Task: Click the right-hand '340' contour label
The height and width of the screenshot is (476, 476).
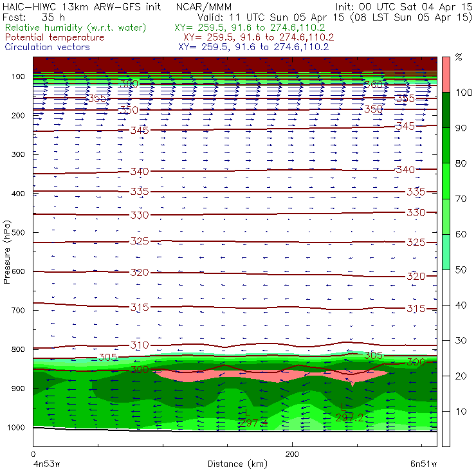Action: click(x=405, y=169)
